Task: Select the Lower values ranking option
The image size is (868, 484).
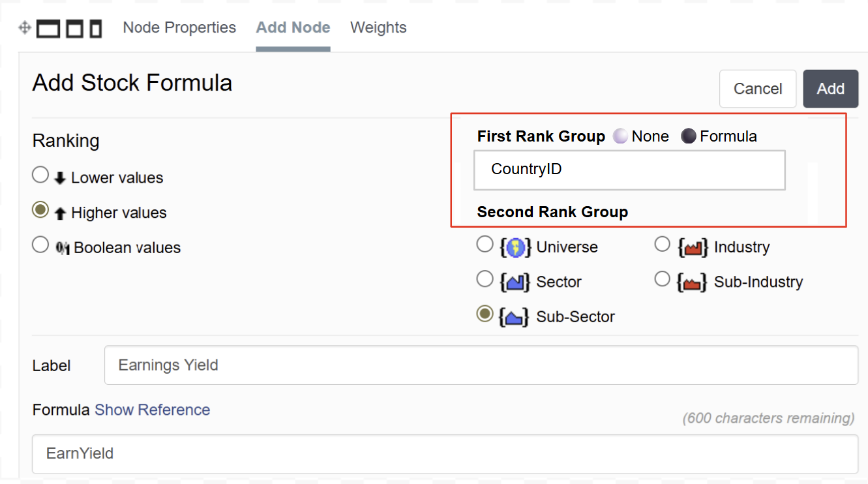Action: coord(40,175)
